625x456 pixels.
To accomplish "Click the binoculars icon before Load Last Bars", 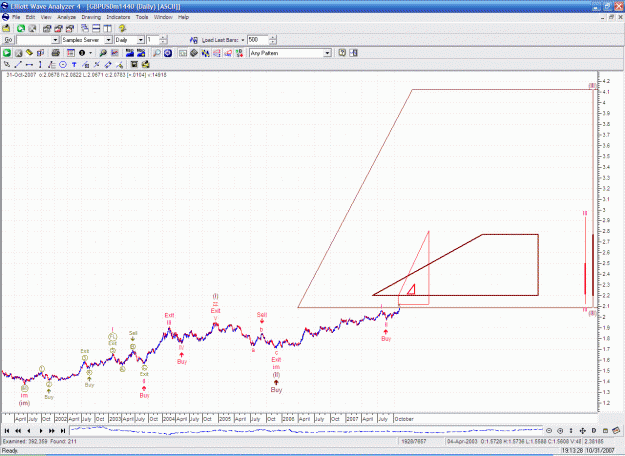I will (194, 40).
